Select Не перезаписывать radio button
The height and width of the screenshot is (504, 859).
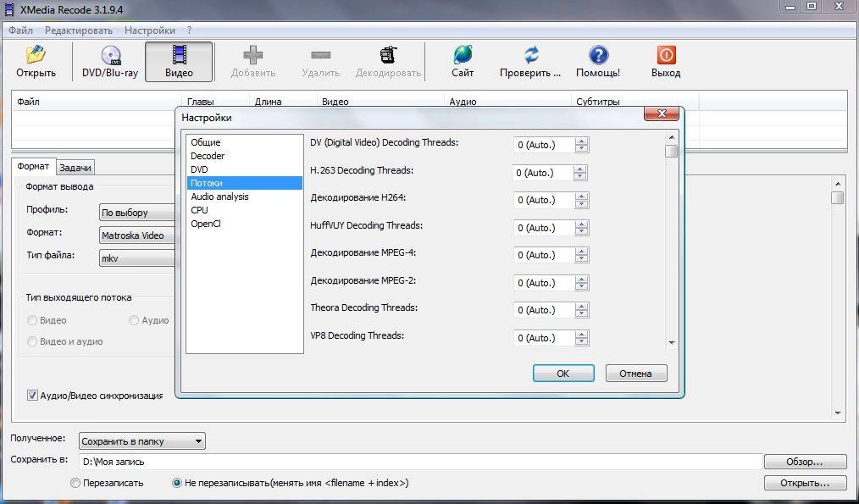(x=177, y=483)
